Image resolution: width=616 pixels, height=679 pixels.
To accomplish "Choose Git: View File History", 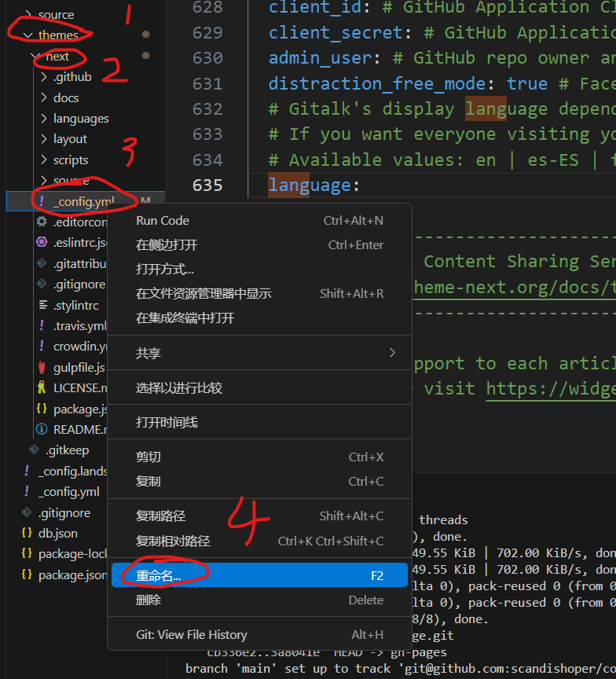I will (192, 634).
